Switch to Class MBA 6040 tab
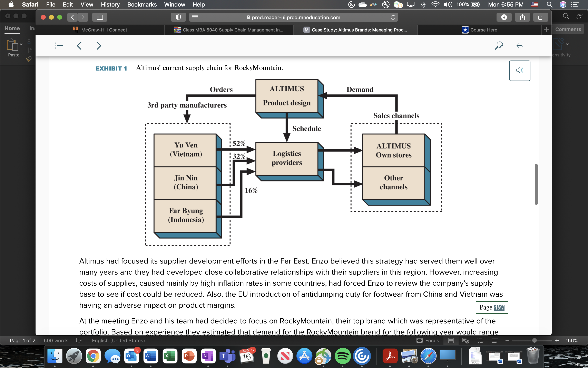The height and width of the screenshot is (368, 588). tap(229, 30)
